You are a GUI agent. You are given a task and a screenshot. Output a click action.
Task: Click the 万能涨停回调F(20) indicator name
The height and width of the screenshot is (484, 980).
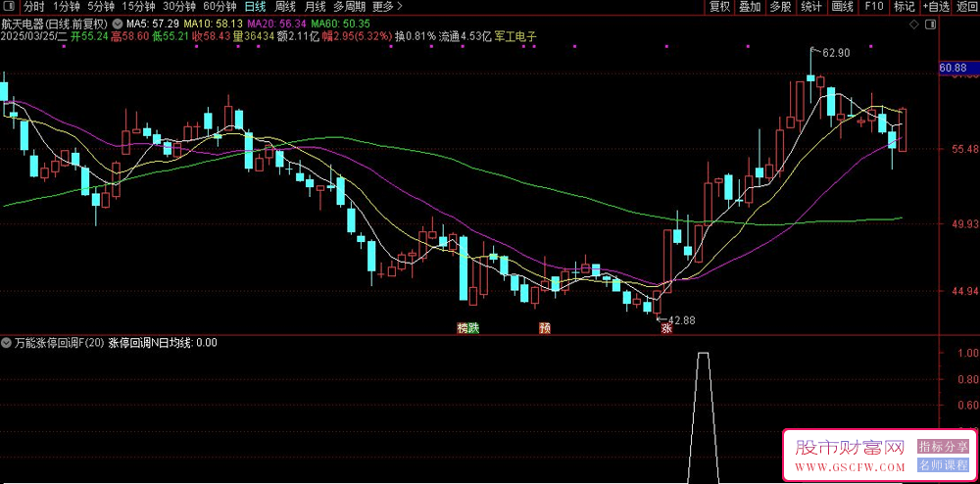tap(58, 342)
